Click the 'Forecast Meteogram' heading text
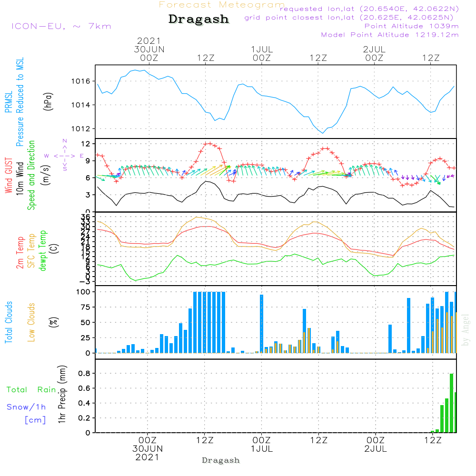 pos(222,5)
